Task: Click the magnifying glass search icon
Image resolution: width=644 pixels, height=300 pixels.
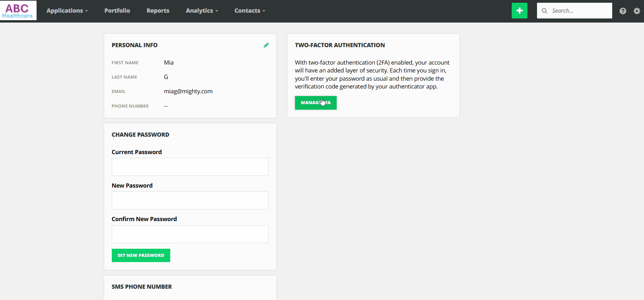Action: (545, 11)
